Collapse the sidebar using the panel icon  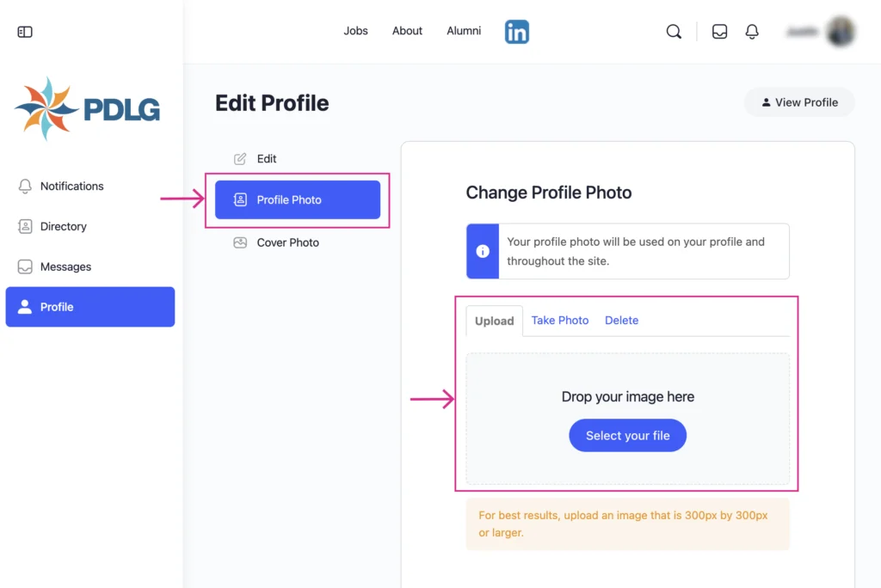point(24,31)
